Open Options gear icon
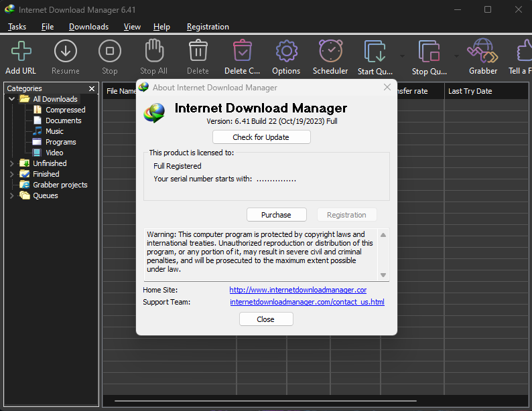The width and height of the screenshot is (532, 411). 286,51
